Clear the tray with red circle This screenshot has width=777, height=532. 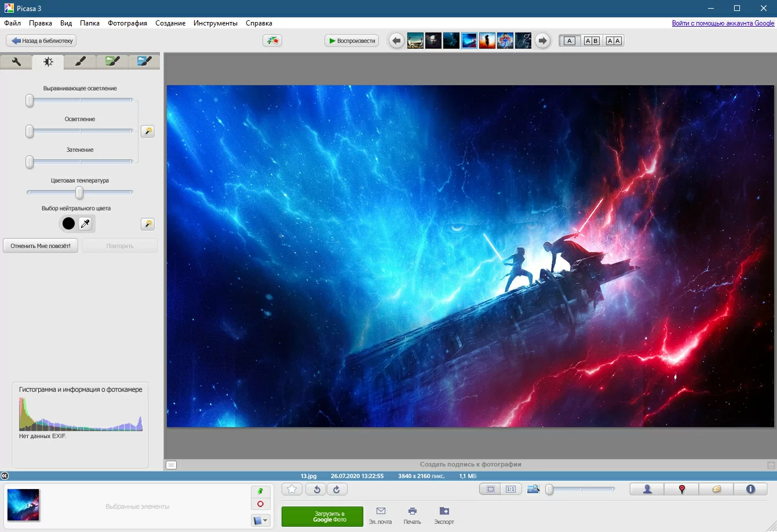(x=260, y=504)
